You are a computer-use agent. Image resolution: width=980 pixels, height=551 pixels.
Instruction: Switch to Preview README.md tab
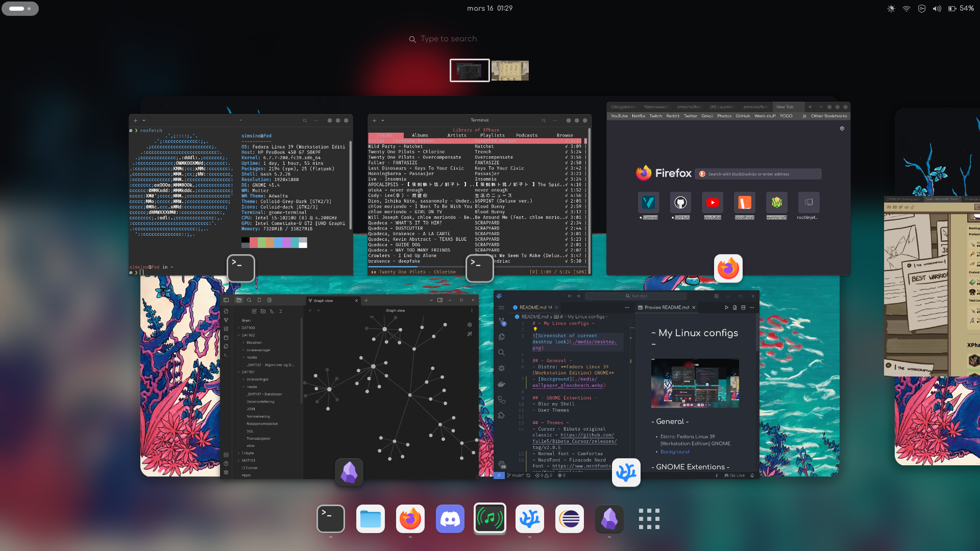tap(666, 308)
